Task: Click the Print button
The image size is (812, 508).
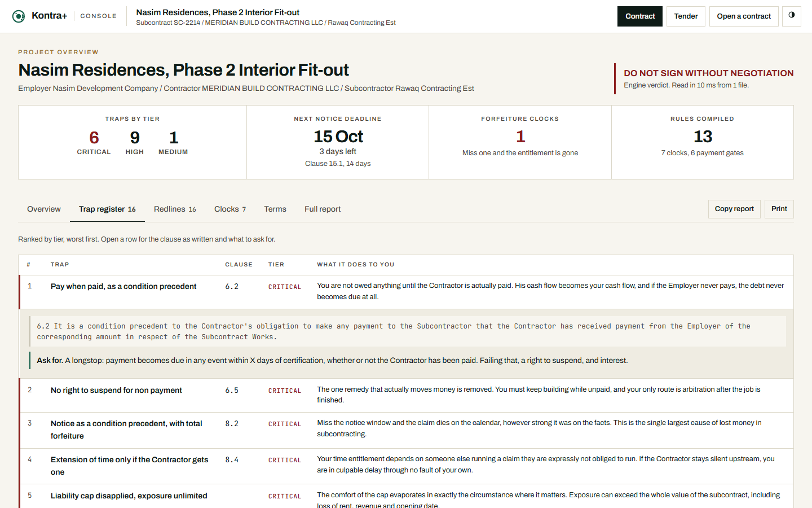Action: pyautogui.click(x=779, y=209)
